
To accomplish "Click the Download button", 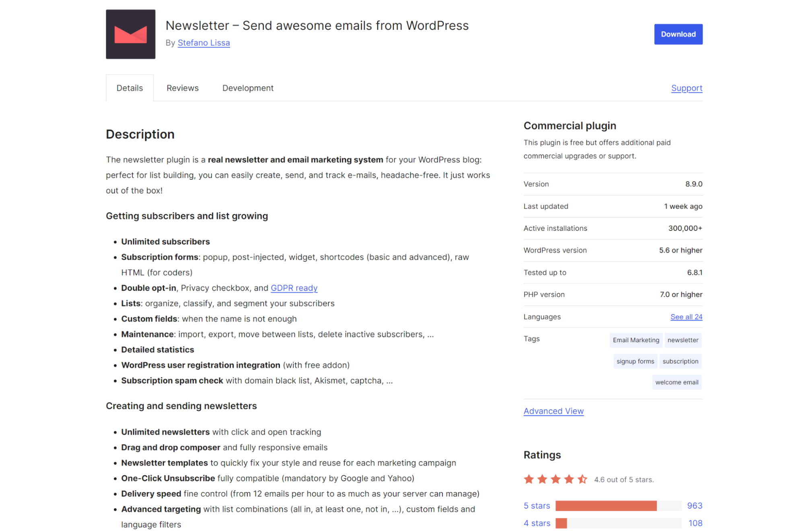I will point(678,34).
